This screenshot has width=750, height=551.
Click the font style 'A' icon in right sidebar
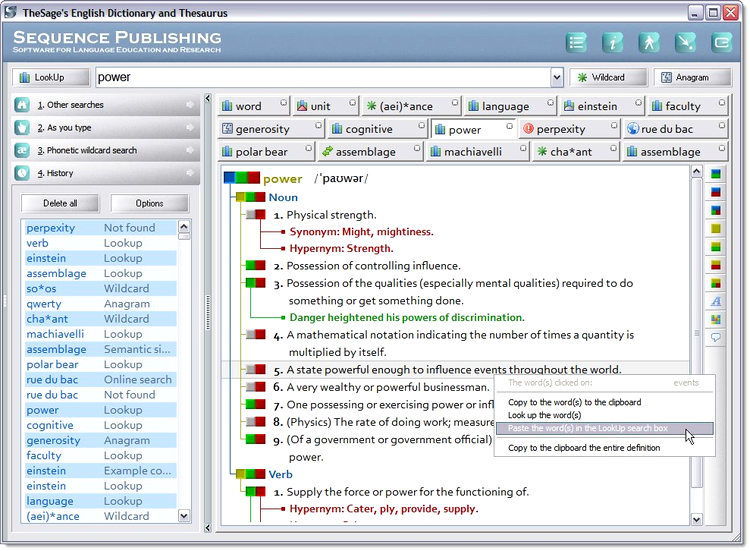[x=716, y=301]
